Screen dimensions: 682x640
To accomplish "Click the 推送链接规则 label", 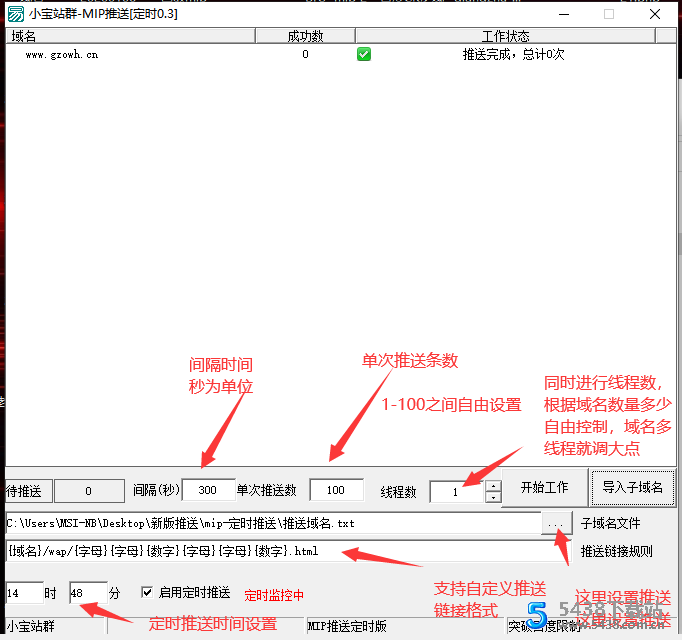I will tap(616, 552).
